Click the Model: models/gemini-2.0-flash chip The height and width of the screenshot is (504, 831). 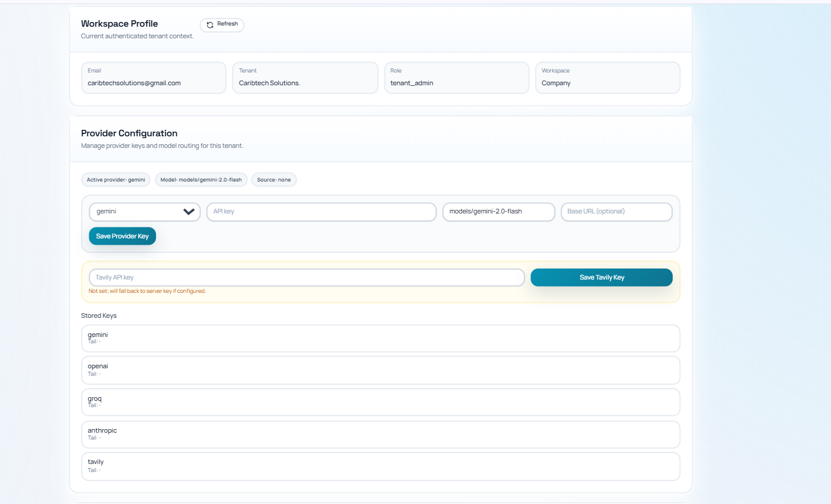pos(201,180)
